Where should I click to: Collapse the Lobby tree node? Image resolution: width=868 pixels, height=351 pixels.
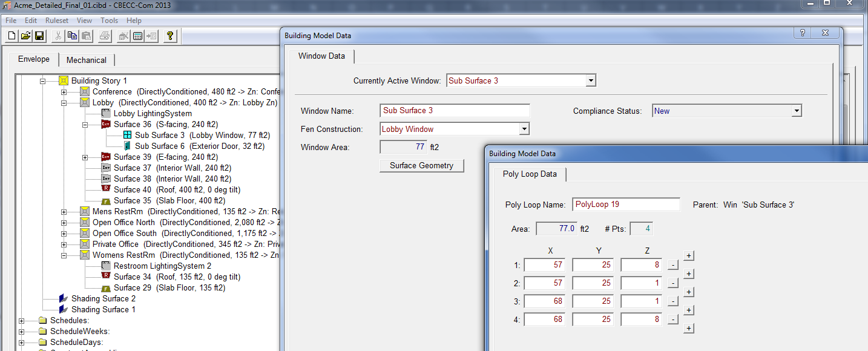(x=64, y=103)
